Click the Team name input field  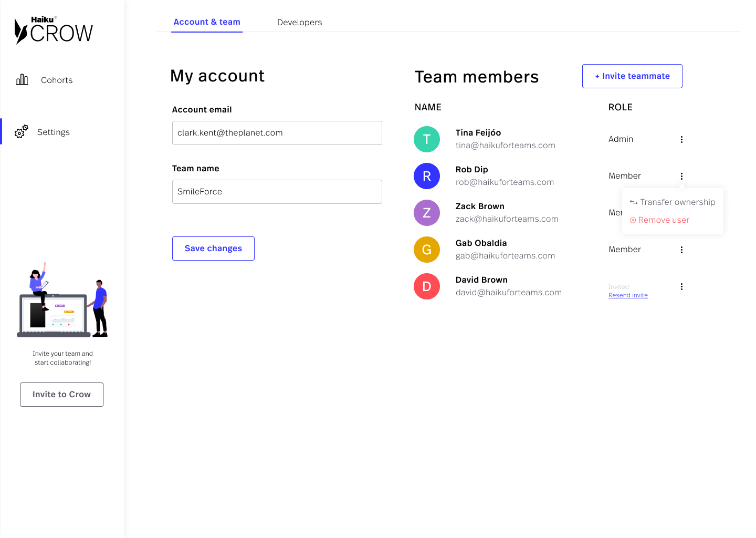tap(277, 192)
